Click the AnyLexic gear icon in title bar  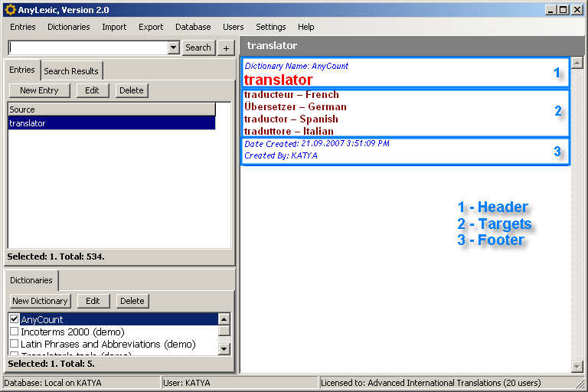point(11,10)
